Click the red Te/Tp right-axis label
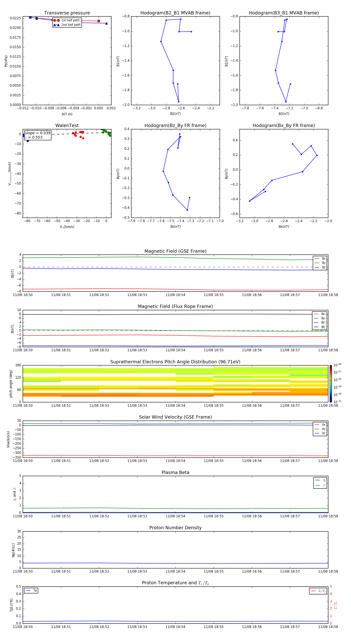The width and height of the screenshot is (351, 644). point(336,605)
